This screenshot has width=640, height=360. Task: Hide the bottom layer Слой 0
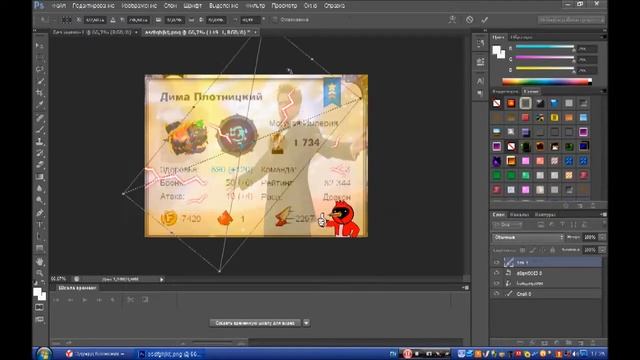pyautogui.click(x=496, y=293)
